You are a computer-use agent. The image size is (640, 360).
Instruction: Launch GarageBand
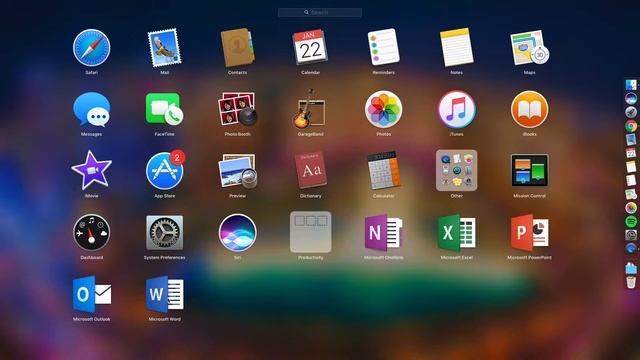tap(310, 109)
